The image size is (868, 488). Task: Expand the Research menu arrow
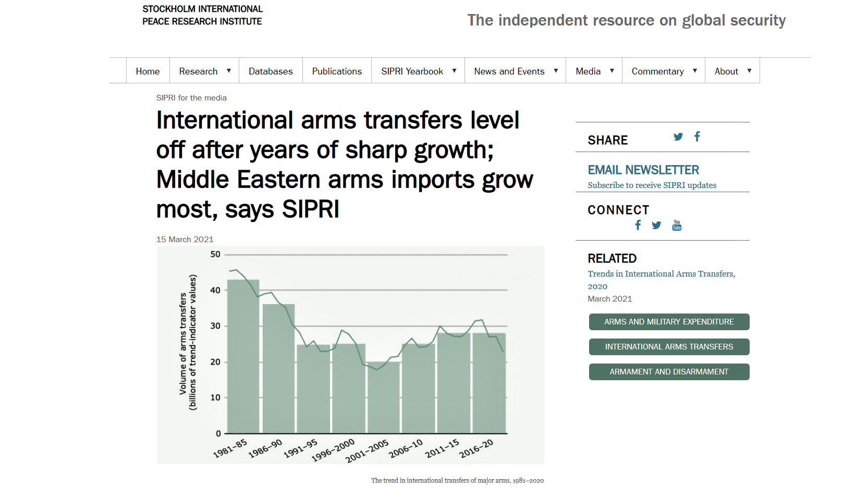pyautogui.click(x=228, y=71)
